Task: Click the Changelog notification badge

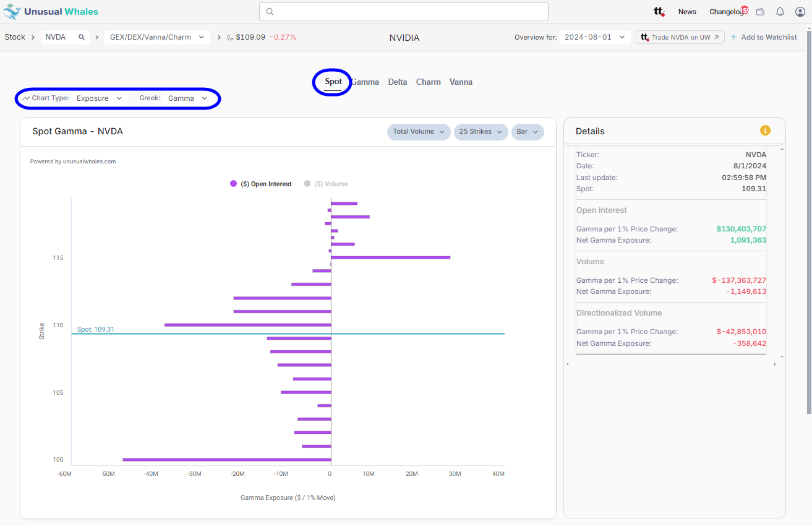Action: coord(745,10)
